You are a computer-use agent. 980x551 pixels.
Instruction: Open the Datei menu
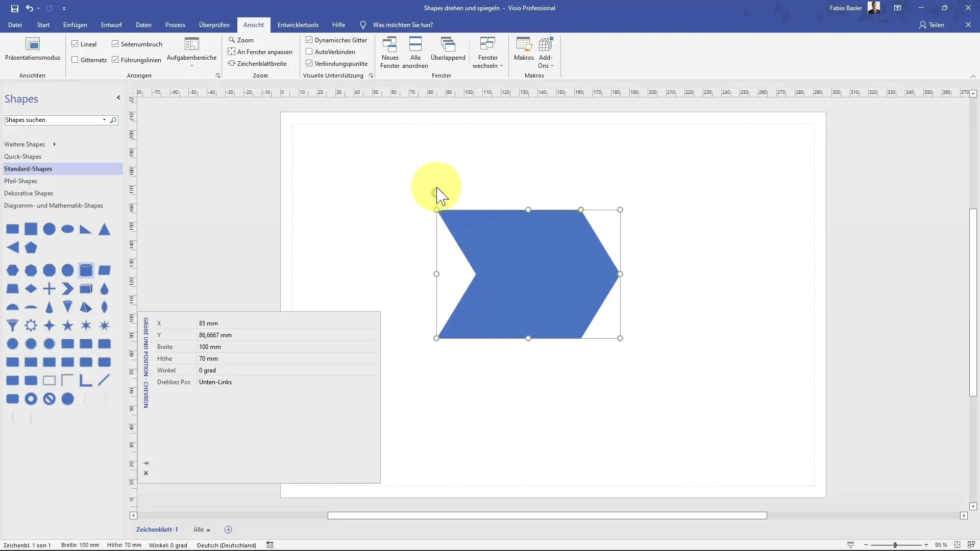(15, 24)
